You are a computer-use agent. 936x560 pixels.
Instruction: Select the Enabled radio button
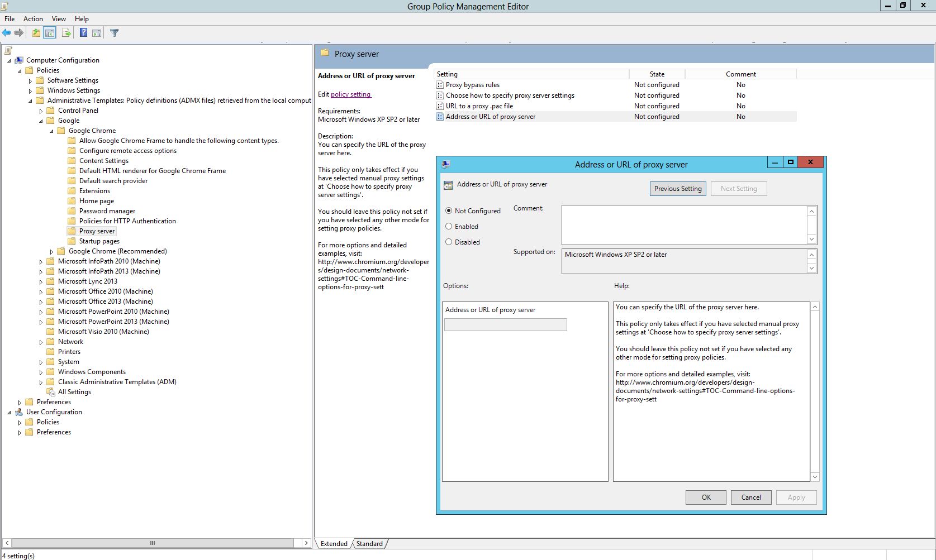(x=449, y=227)
